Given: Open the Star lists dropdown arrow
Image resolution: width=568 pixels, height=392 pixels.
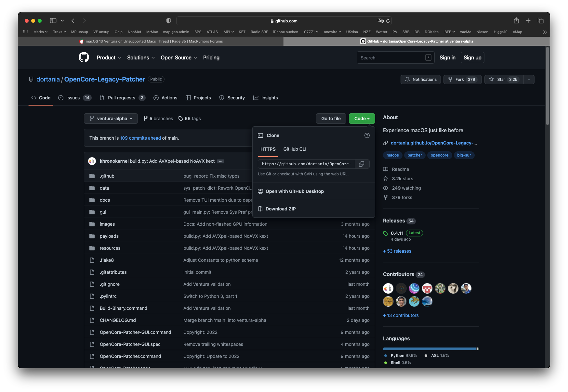Looking at the screenshot, I should click(529, 80).
